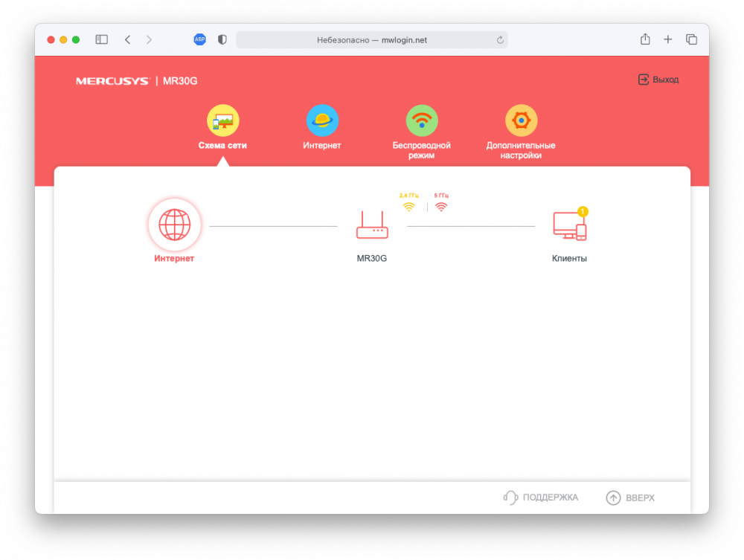744x560 pixels.
Task: Click ВВЕРХ back to top button
Action: point(630,498)
